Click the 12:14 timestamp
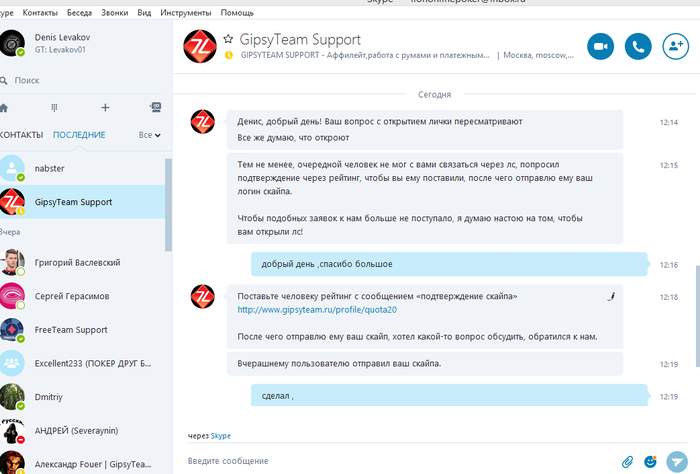Screen dimensions: 700x474 pos(669,122)
